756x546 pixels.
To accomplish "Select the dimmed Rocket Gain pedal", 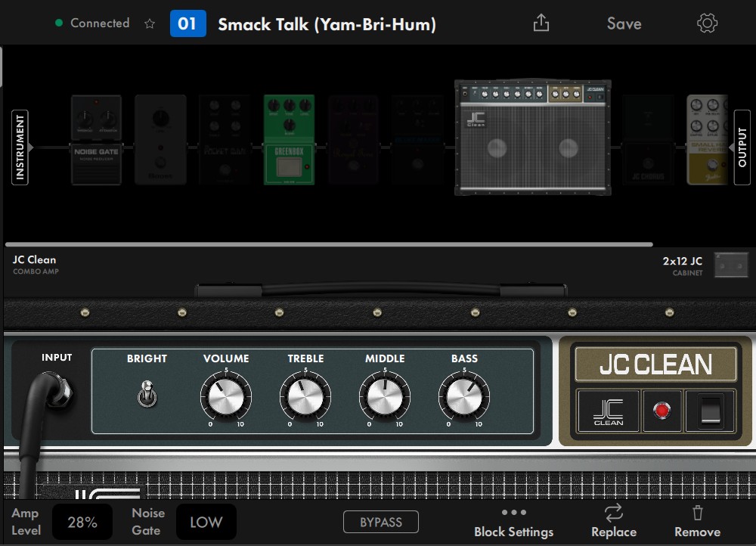I will click(225, 140).
